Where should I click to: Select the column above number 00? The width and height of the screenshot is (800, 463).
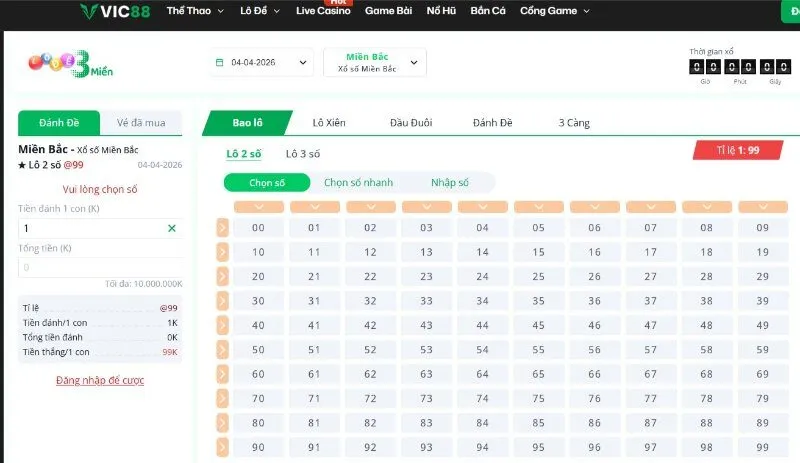259,207
